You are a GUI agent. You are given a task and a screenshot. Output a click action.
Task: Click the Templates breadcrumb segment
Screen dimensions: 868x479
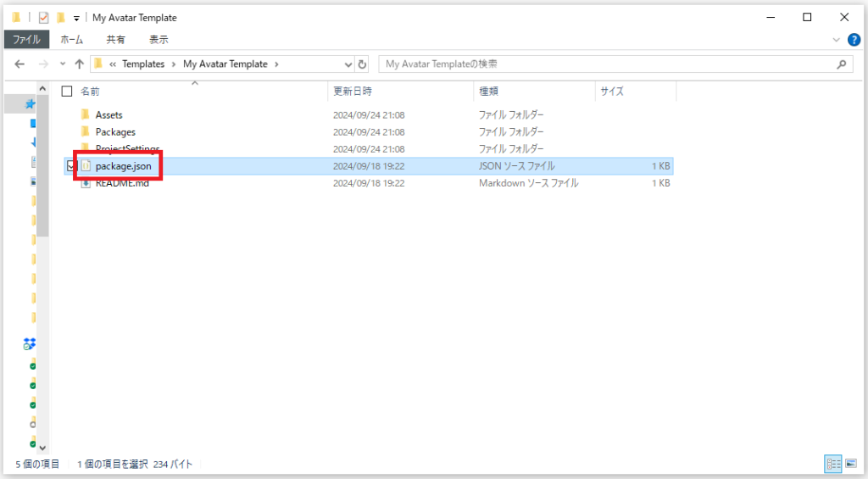pos(143,64)
